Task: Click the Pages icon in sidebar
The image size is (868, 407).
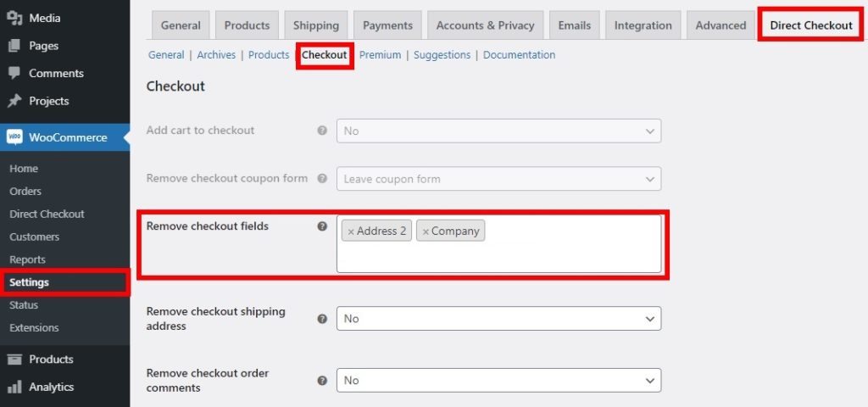Action: (x=14, y=46)
